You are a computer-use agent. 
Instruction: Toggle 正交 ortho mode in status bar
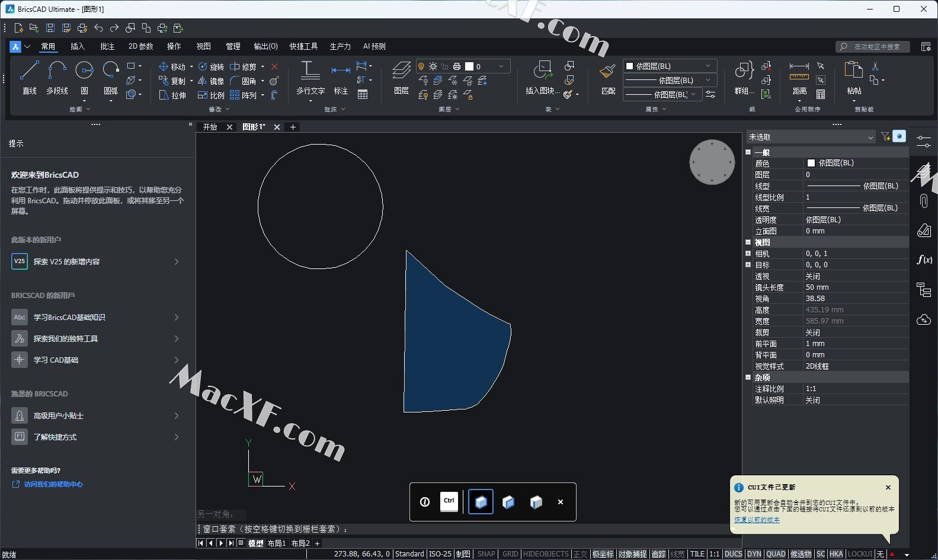click(x=580, y=554)
